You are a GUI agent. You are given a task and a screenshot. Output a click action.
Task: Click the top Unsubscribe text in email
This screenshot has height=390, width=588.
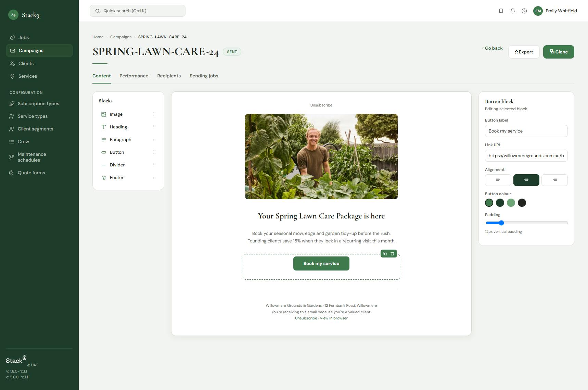pos(321,105)
